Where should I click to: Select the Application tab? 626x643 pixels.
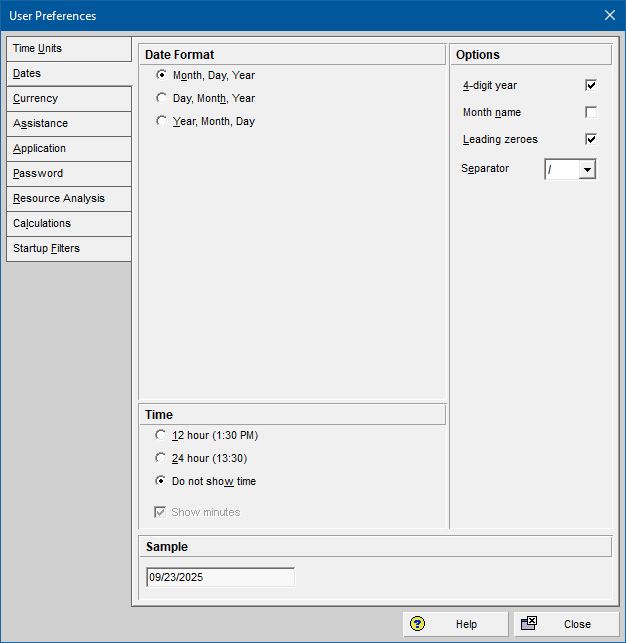(68, 149)
